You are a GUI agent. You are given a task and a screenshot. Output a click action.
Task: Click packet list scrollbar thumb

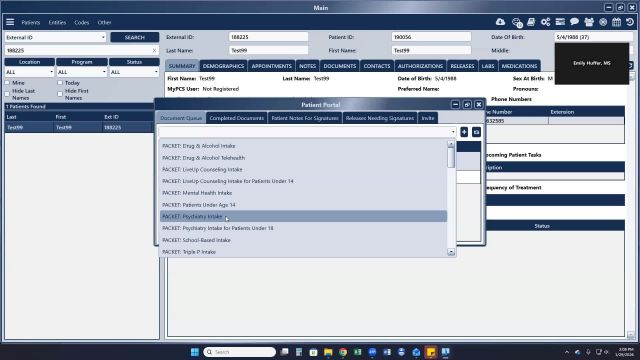pyautogui.click(x=451, y=157)
